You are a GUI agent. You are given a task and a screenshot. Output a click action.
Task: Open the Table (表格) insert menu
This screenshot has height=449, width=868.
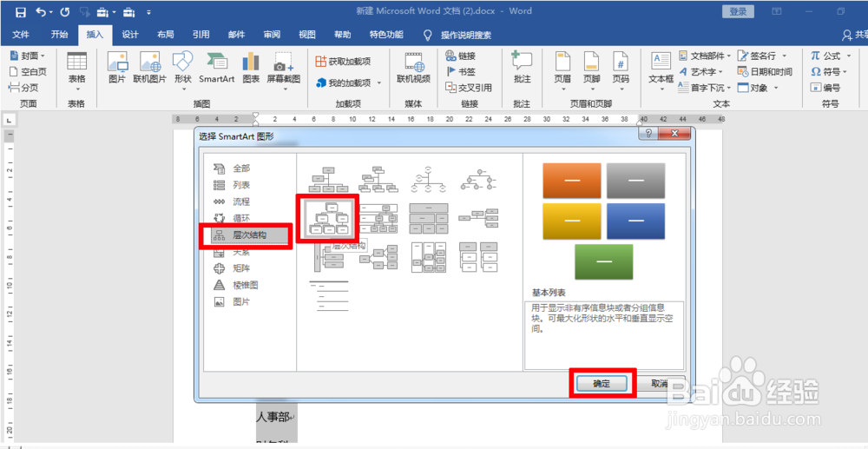coord(77,70)
